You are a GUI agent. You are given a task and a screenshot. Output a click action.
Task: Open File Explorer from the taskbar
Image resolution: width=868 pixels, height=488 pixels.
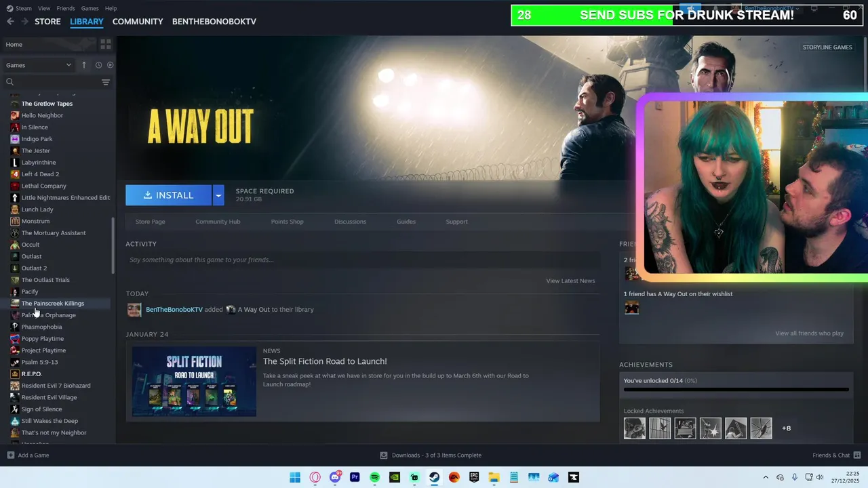pyautogui.click(x=494, y=477)
